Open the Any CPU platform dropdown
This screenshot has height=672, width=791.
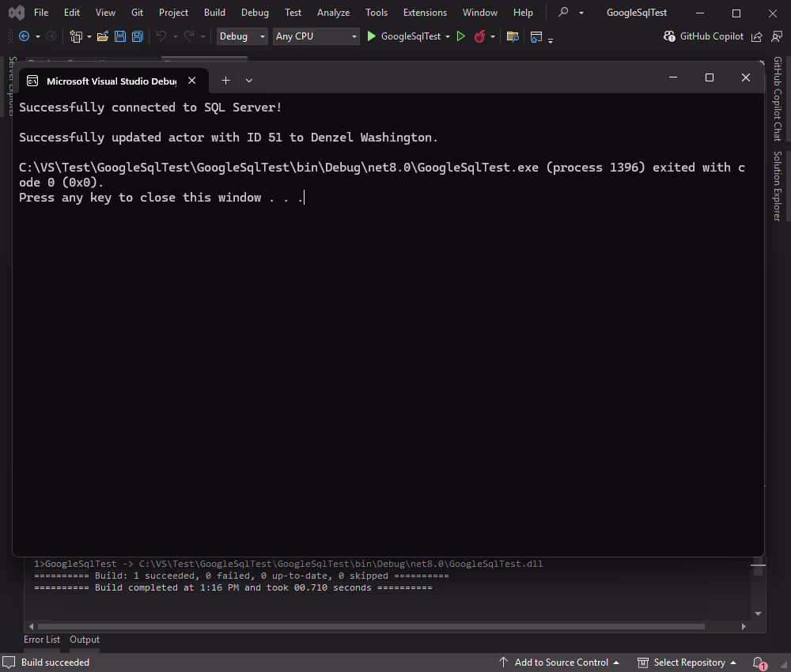pos(315,36)
